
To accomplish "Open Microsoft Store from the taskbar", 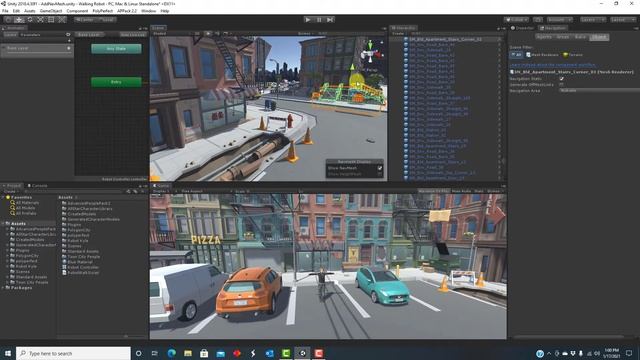I will 204,353.
